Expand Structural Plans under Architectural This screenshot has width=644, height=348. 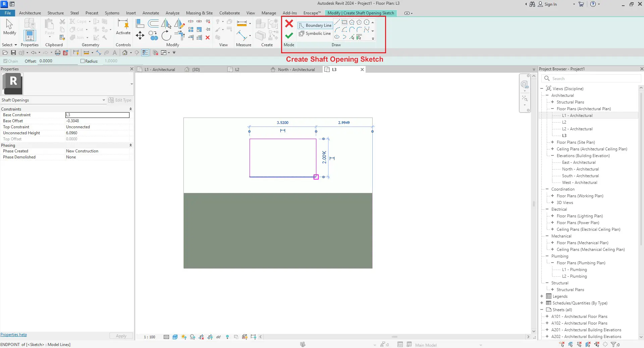point(552,102)
